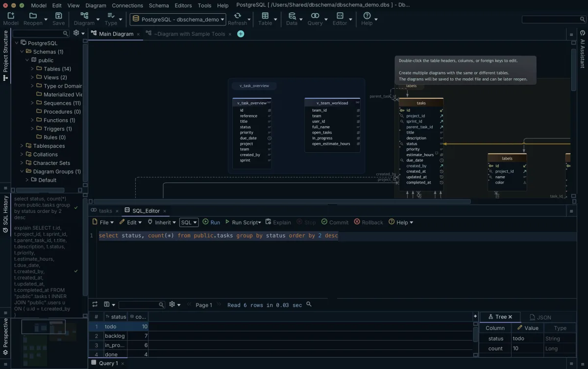Open the SQL language dropdown in editor
The width and height of the screenshot is (588, 369).
point(189,222)
